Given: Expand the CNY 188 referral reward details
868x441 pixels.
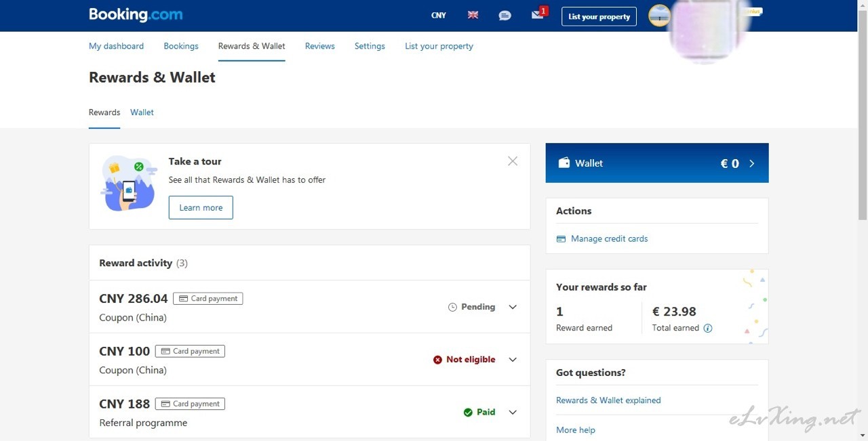Looking at the screenshot, I should coord(513,413).
